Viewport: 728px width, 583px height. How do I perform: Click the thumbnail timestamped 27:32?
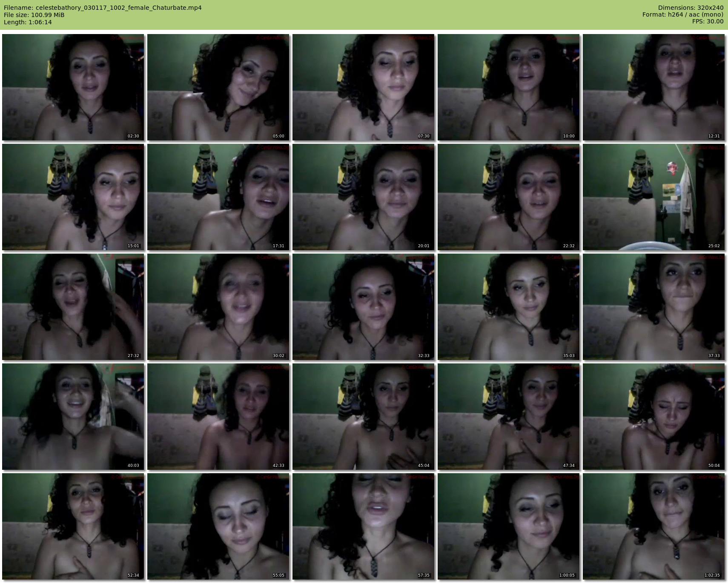(73, 307)
